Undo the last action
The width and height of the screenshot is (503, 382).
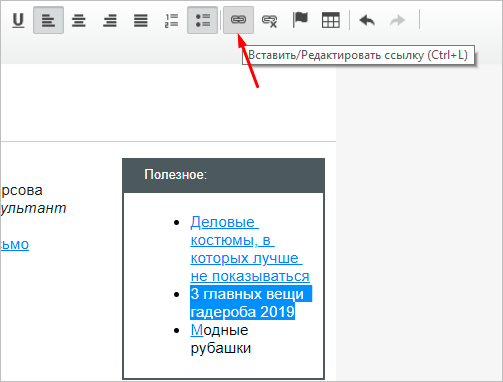[367, 20]
